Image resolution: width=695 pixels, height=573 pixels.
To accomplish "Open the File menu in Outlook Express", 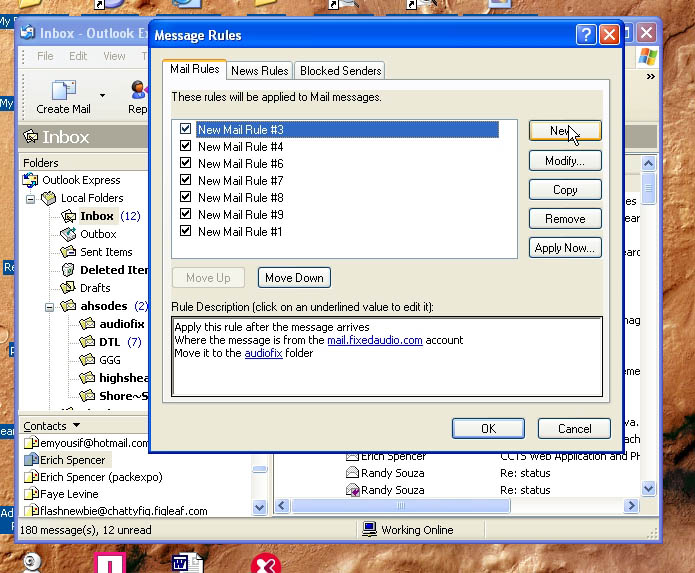I will (x=45, y=56).
